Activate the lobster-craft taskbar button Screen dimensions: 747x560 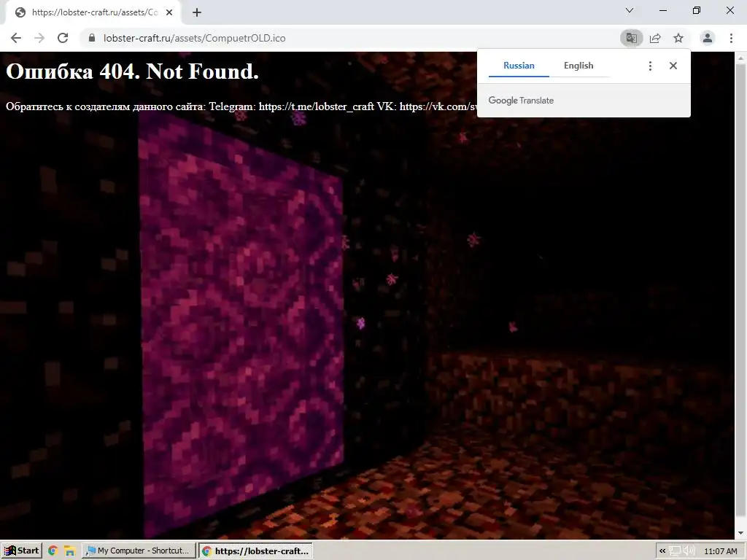[256, 551]
